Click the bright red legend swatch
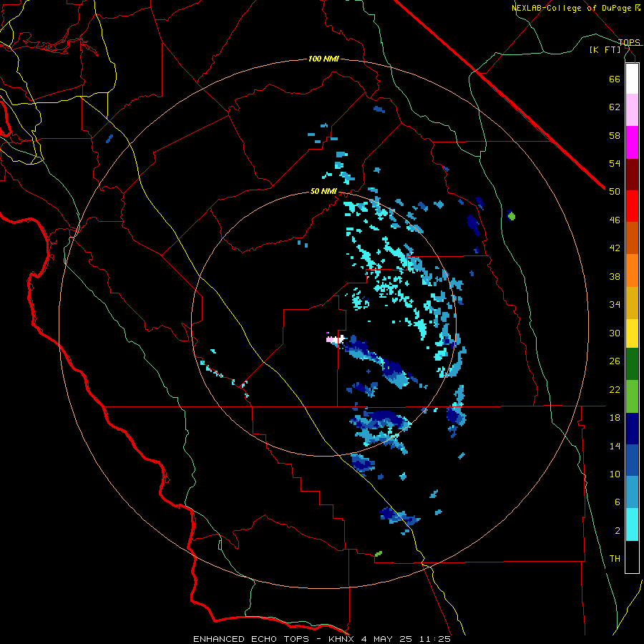Screen dimensions: 644x644 [632, 206]
